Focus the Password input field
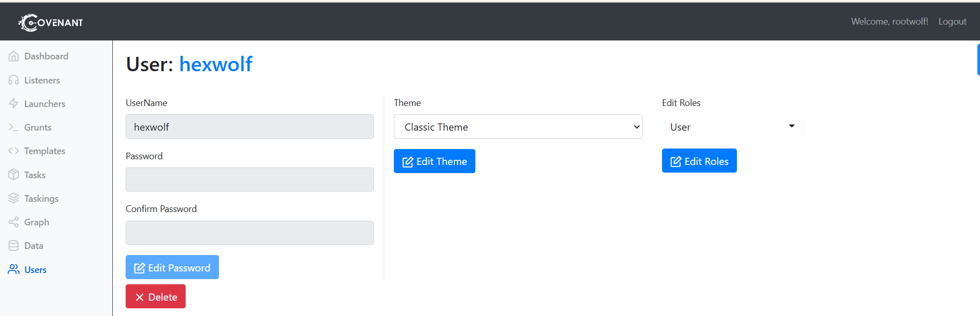Image resolution: width=980 pixels, height=316 pixels. click(x=249, y=180)
